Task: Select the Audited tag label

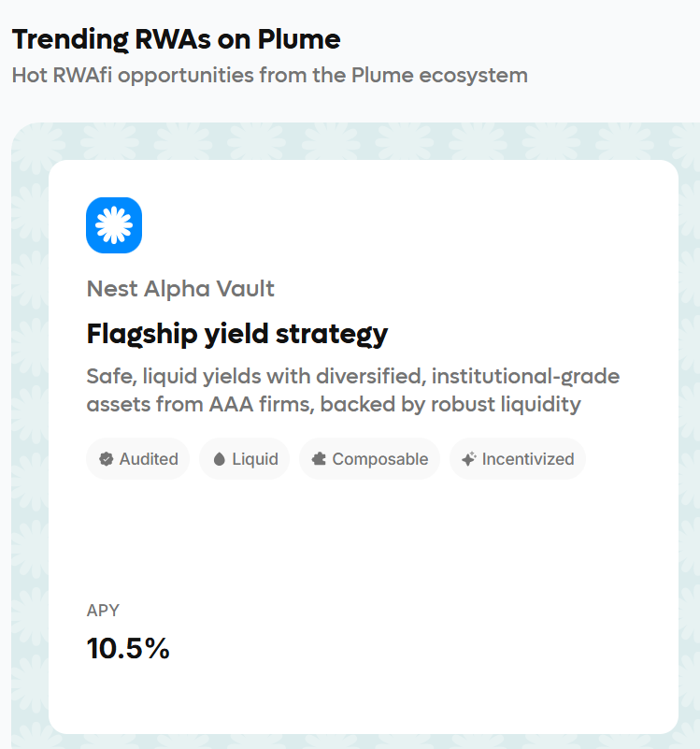Action: [x=149, y=459]
